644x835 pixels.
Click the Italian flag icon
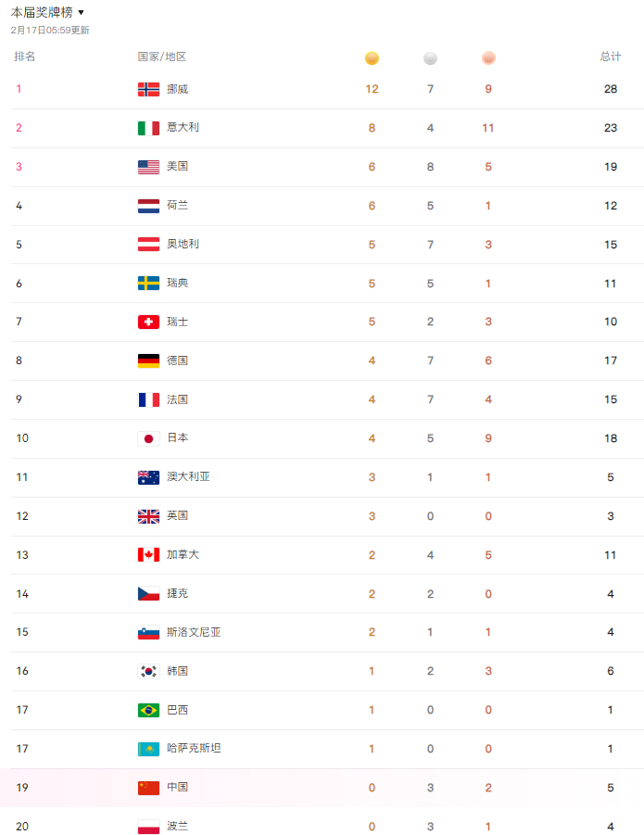(148, 128)
